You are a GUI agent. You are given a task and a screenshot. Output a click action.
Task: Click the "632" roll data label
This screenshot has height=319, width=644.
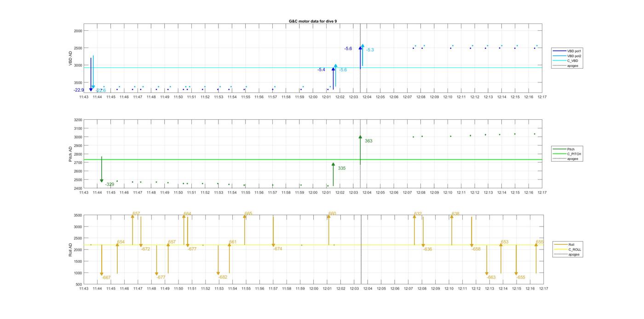pyautogui.click(x=418, y=214)
